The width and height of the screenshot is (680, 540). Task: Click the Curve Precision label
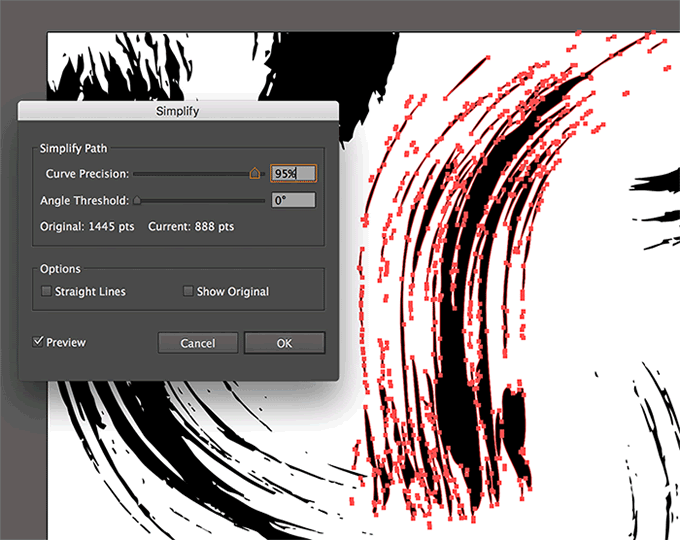click(x=86, y=174)
